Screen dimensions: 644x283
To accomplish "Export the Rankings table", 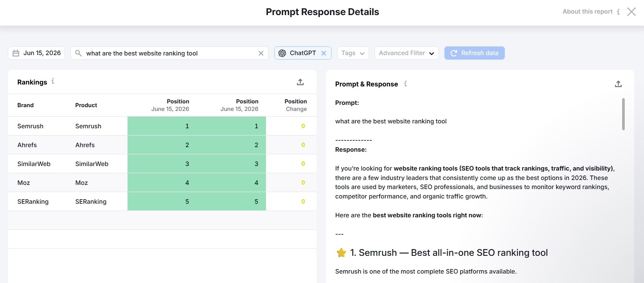I will tap(300, 82).
